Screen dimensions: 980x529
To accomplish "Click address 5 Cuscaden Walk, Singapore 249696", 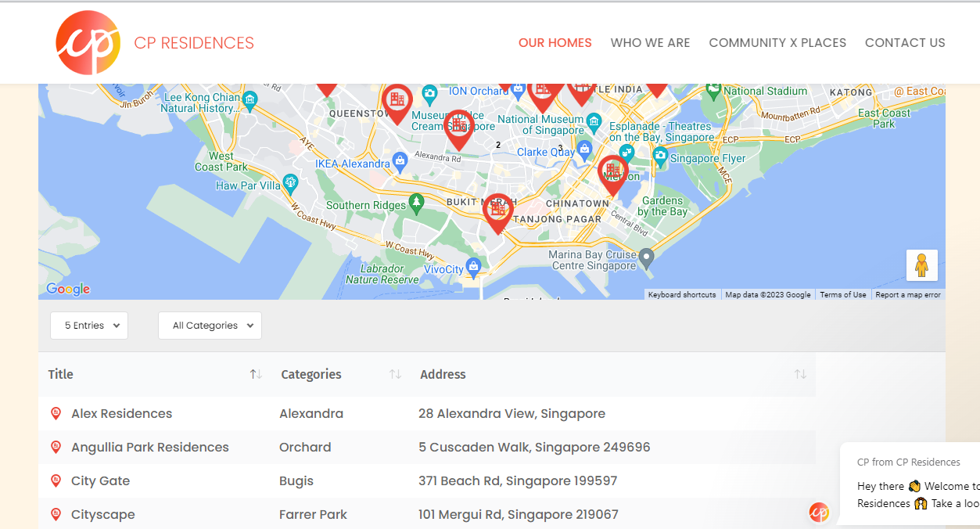I will pyautogui.click(x=534, y=447).
